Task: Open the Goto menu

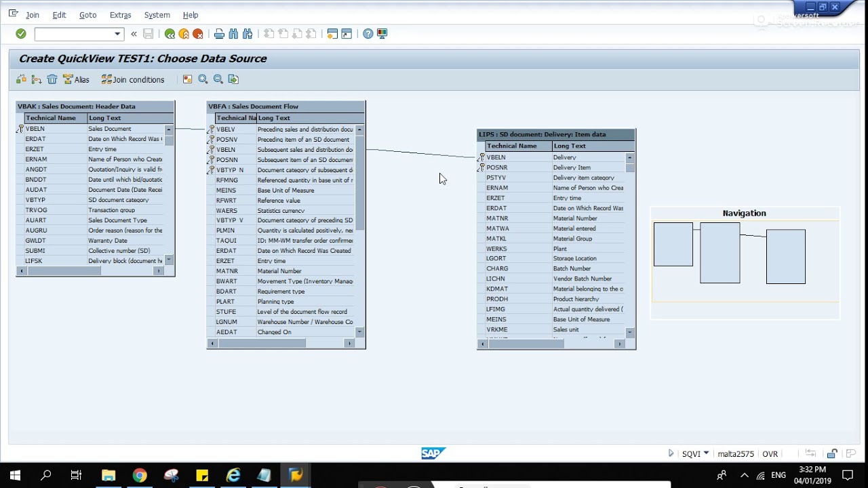Action: (87, 15)
